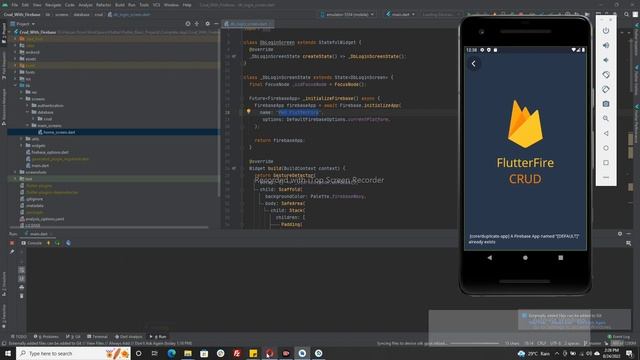Click the Windows Start button
This screenshot has height=360, width=640.
tap(8, 353)
